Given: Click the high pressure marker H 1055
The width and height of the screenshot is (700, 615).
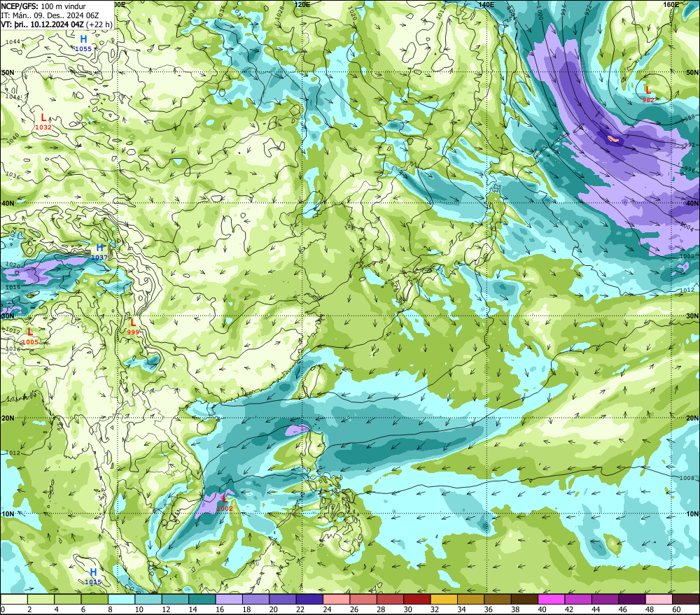Looking at the screenshot, I should [83, 43].
